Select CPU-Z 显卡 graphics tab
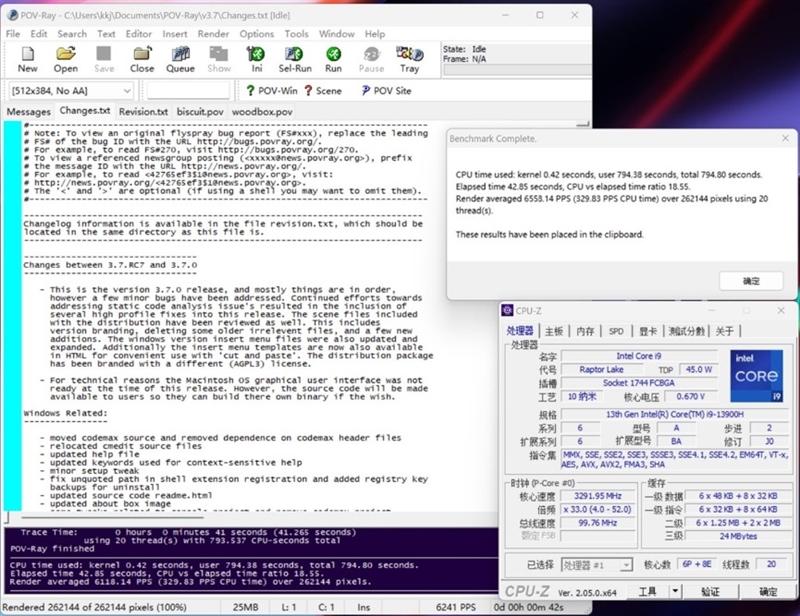 [648, 331]
